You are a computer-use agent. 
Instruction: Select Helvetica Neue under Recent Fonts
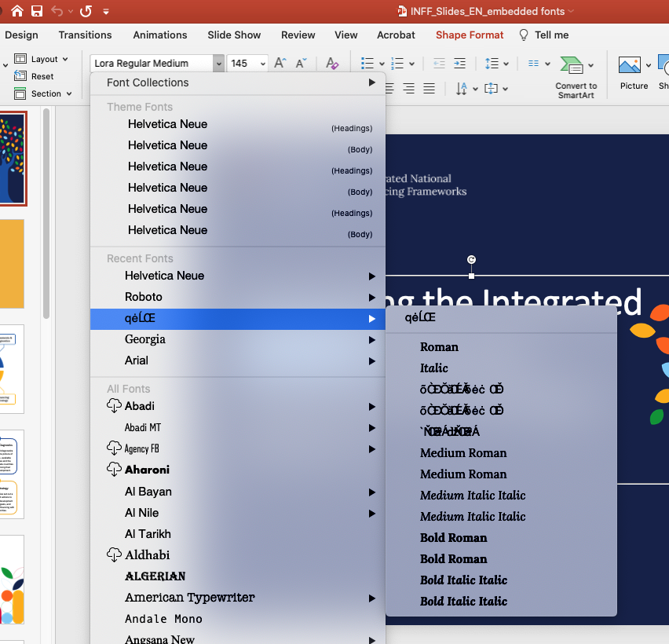pyautogui.click(x=238, y=276)
